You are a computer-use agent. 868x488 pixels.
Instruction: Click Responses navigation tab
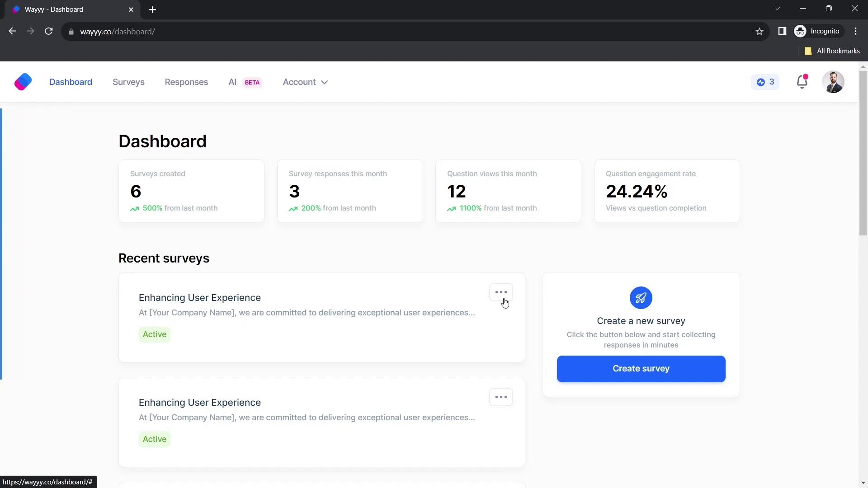187,82
